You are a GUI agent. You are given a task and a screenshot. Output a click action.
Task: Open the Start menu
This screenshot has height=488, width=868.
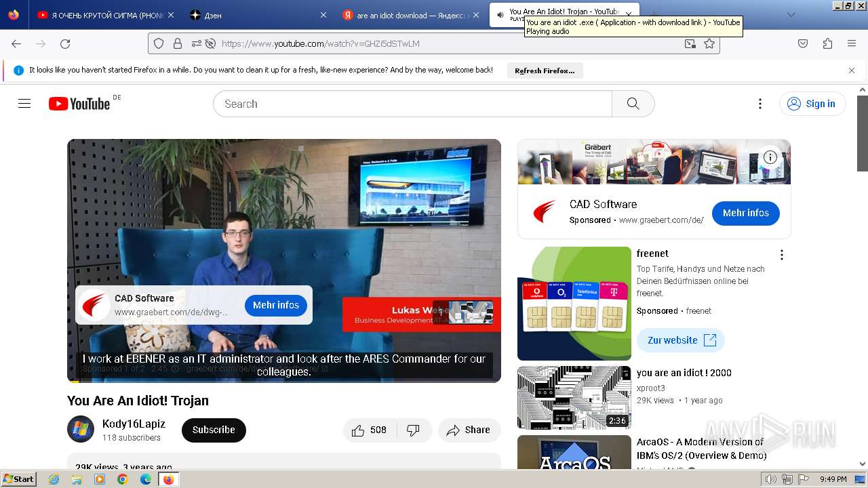coord(19,479)
